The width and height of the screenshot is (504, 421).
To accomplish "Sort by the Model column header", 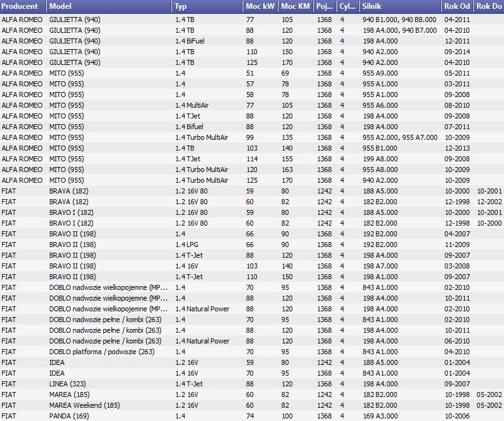I will 109,6.
